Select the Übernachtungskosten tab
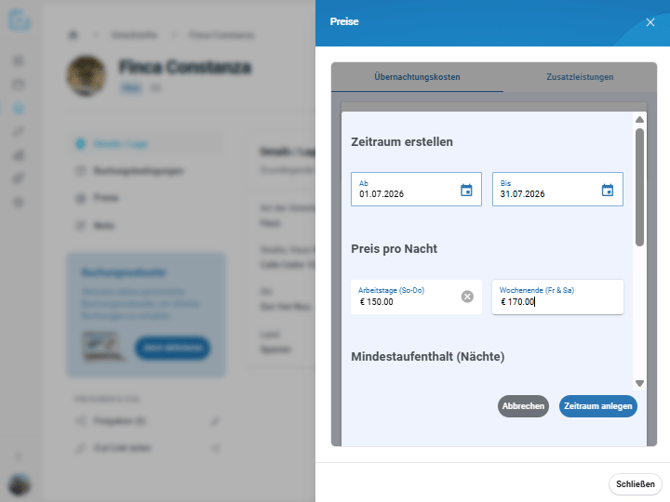 coord(417,77)
